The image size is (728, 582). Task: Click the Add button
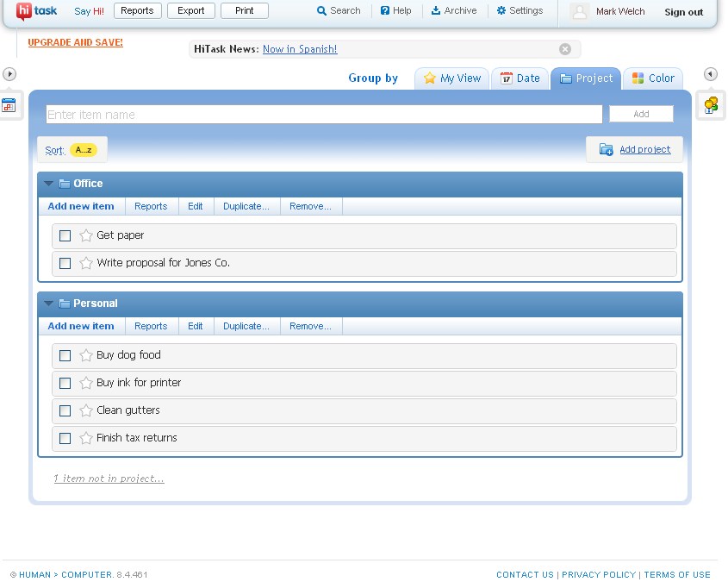click(x=641, y=115)
